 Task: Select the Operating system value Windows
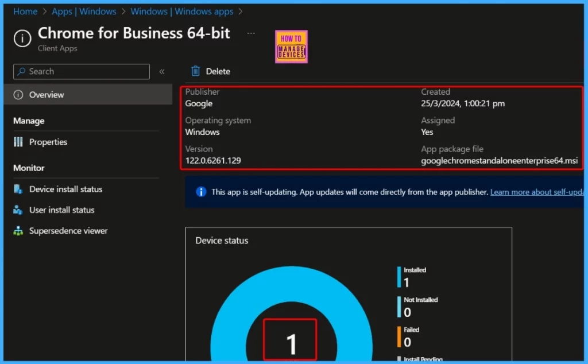coord(203,132)
